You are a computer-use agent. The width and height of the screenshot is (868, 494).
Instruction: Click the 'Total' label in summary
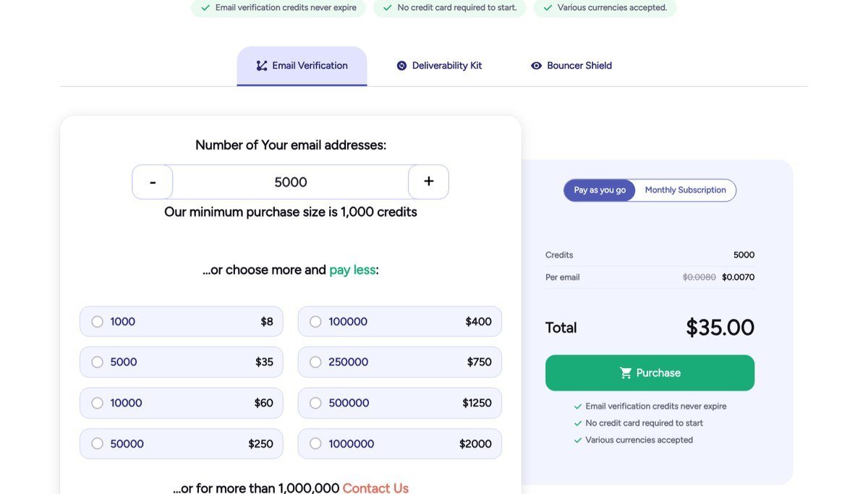coord(561,328)
